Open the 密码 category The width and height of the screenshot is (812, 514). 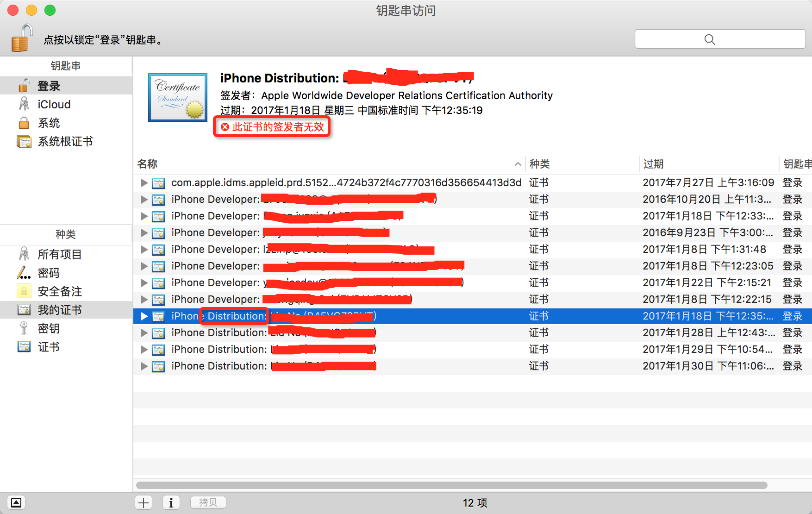(66, 273)
